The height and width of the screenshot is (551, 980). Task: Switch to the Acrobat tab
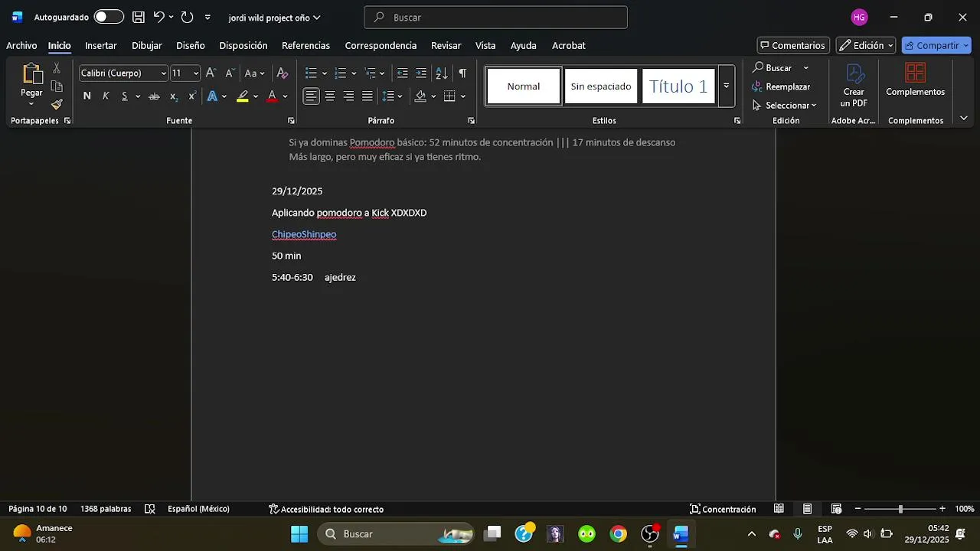coord(568,45)
